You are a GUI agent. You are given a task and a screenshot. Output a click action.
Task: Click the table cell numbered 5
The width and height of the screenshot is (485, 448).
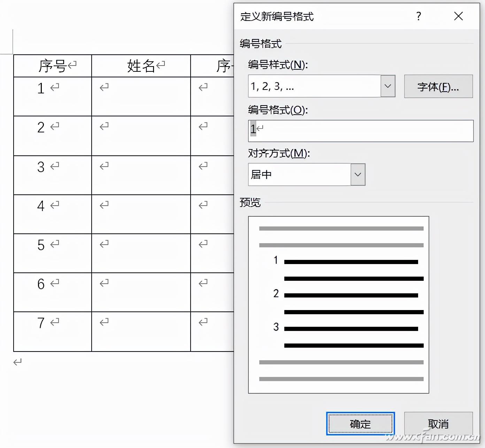[53, 253]
